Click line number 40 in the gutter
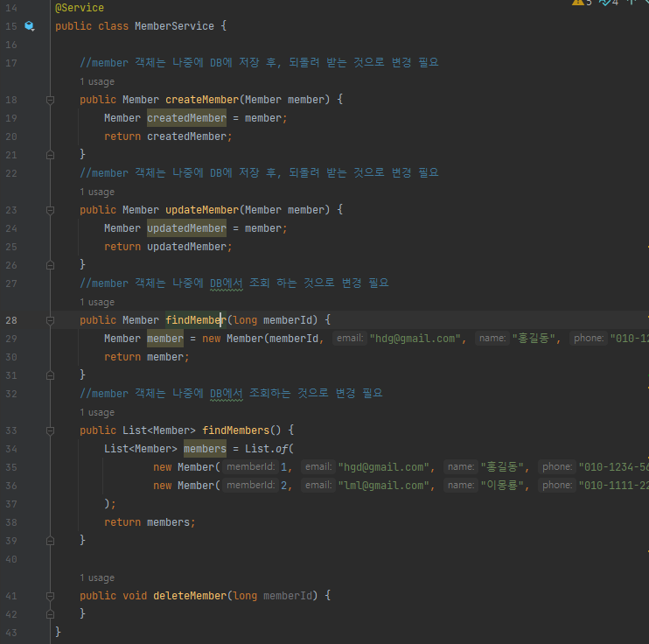Viewport: 649px width, 644px height. pyautogui.click(x=11, y=559)
